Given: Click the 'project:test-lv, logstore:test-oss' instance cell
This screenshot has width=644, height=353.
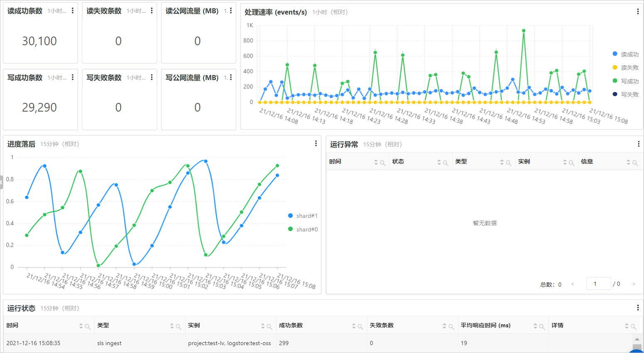Looking at the screenshot, I should (x=229, y=343).
